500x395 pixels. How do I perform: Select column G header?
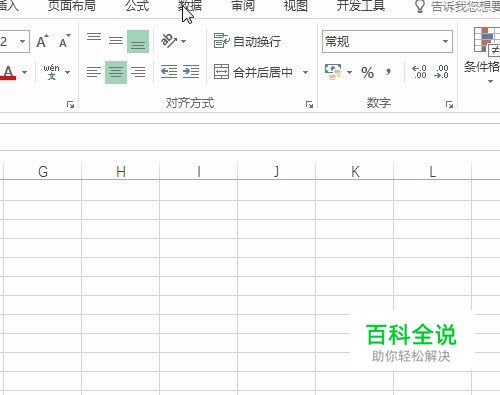click(43, 172)
